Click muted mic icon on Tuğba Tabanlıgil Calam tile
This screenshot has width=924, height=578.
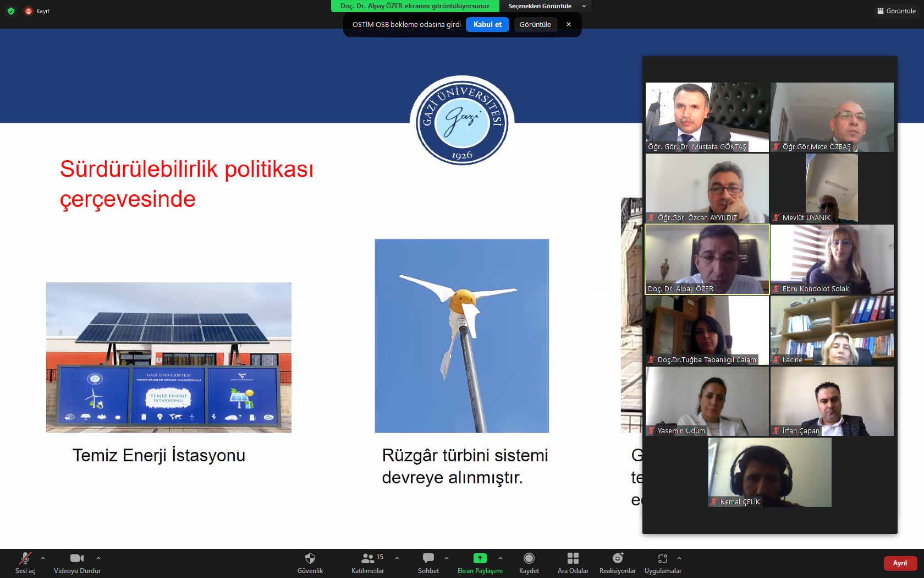pyautogui.click(x=651, y=359)
